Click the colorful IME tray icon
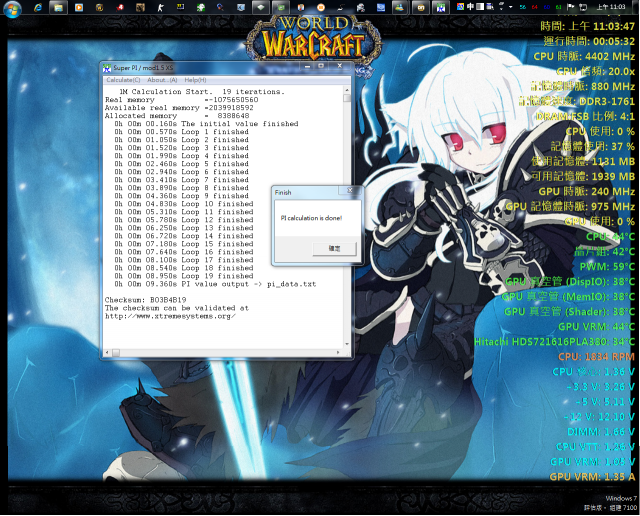 (x=460, y=7)
